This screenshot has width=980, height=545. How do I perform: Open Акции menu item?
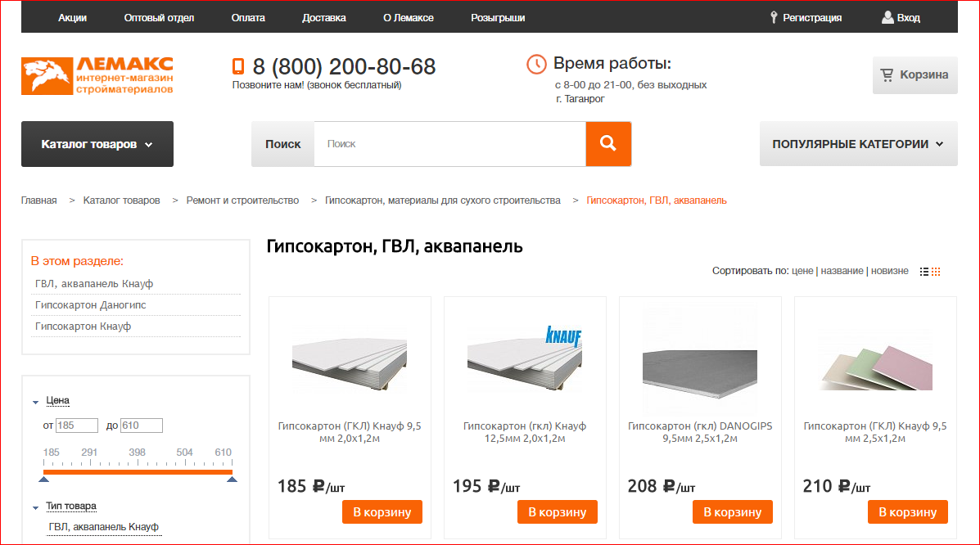[73, 17]
